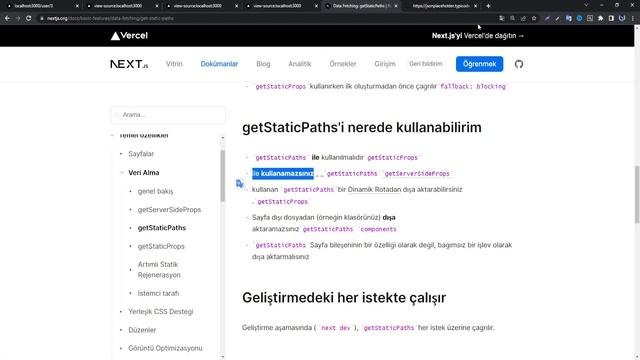640x360 pixels.
Task: Collapse the Temel özellikler section
Action: (113, 136)
